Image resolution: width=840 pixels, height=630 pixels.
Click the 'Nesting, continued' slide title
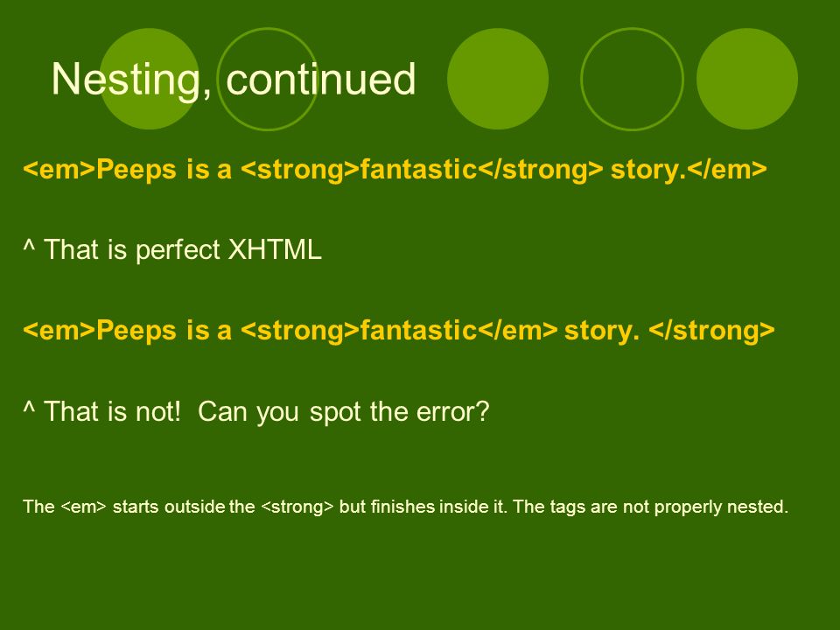234,80
